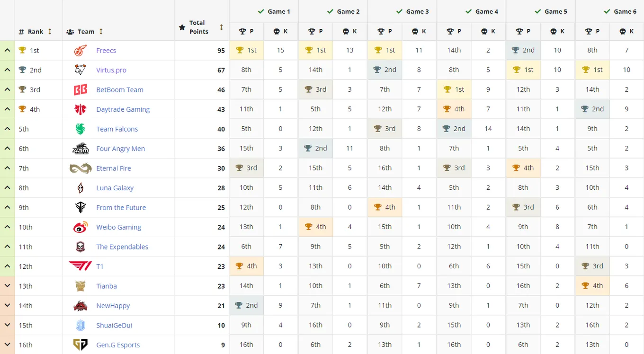Expand the Team Falcons row chevron
644x354 pixels.
pyautogui.click(x=7, y=129)
